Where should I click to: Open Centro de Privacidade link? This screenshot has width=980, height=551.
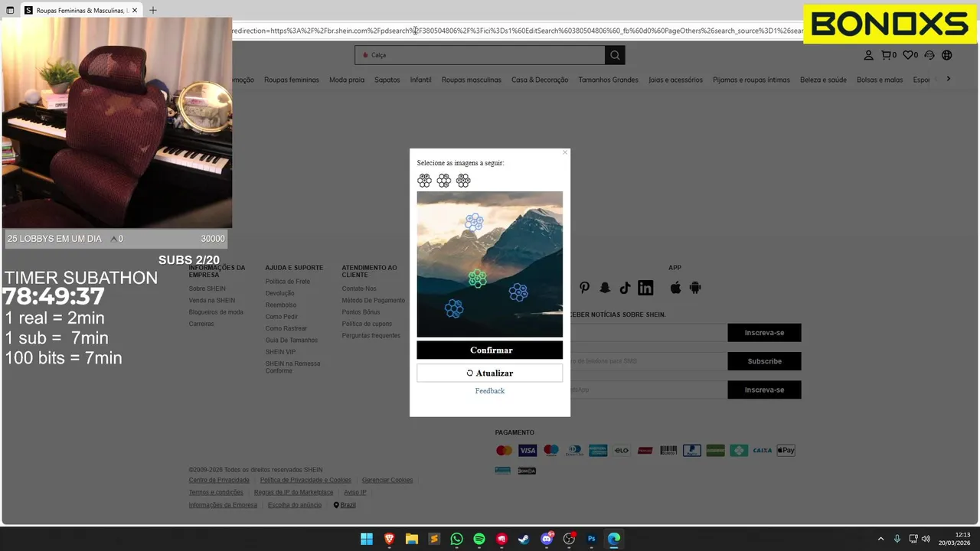pyautogui.click(x=219, y=480)
